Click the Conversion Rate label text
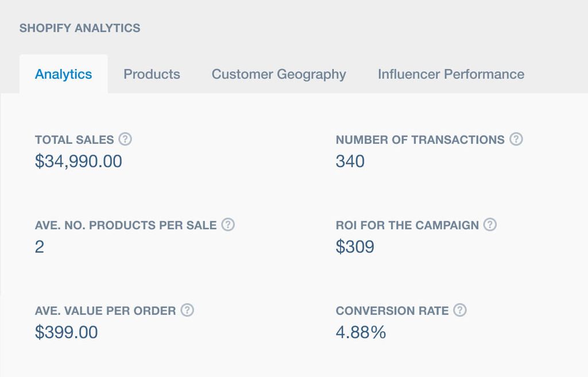This screenshot has height=377, width=588. 392,311
